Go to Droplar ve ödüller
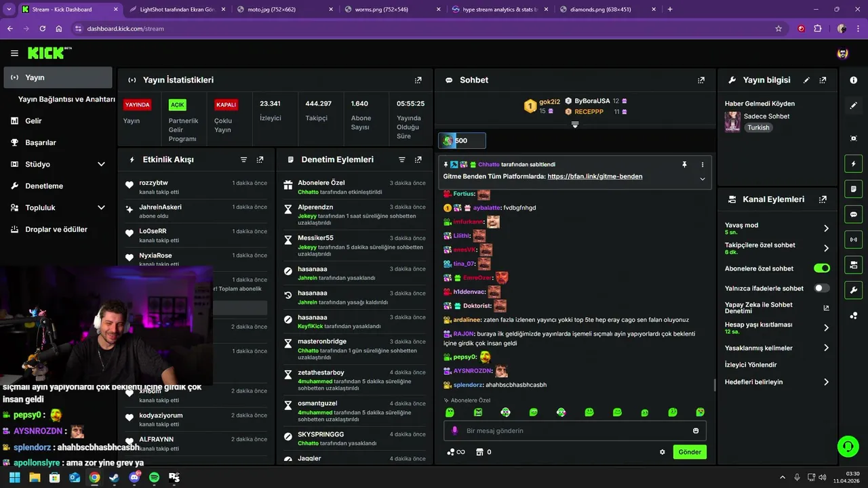Image resolution: width=868 pixels, height=488 pixels. point(58,229)
